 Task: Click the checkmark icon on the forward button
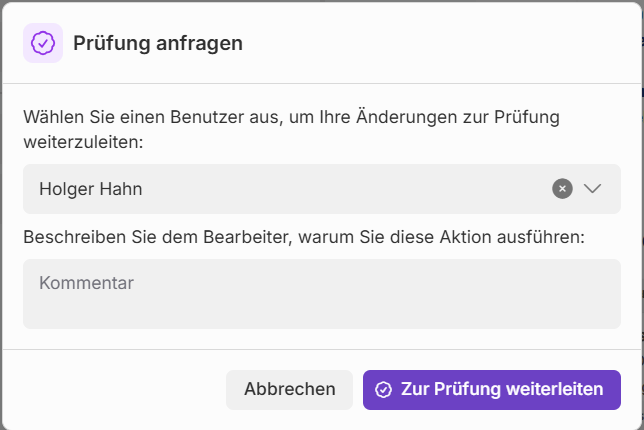tap(383, 390)
